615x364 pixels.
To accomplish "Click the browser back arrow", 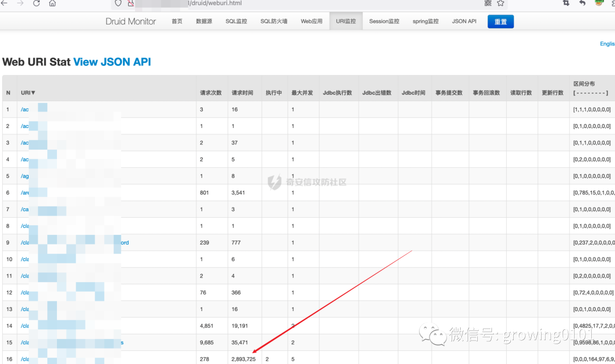I will coord(5,3).
